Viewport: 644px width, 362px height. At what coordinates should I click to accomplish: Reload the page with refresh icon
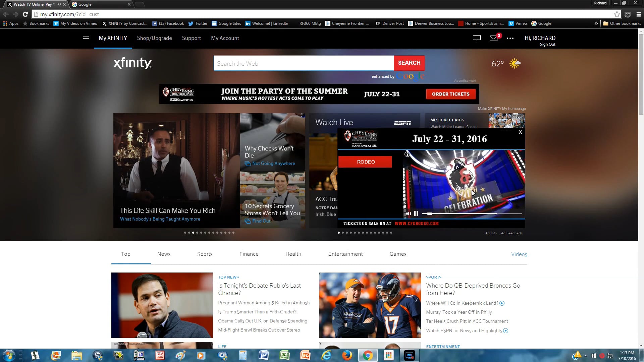pos(25,14)
